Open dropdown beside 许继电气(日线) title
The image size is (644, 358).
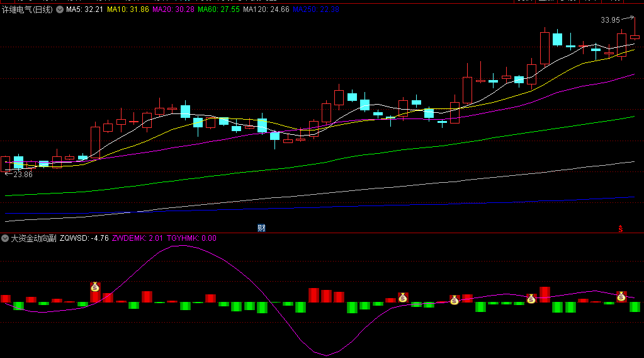(60, 9)
